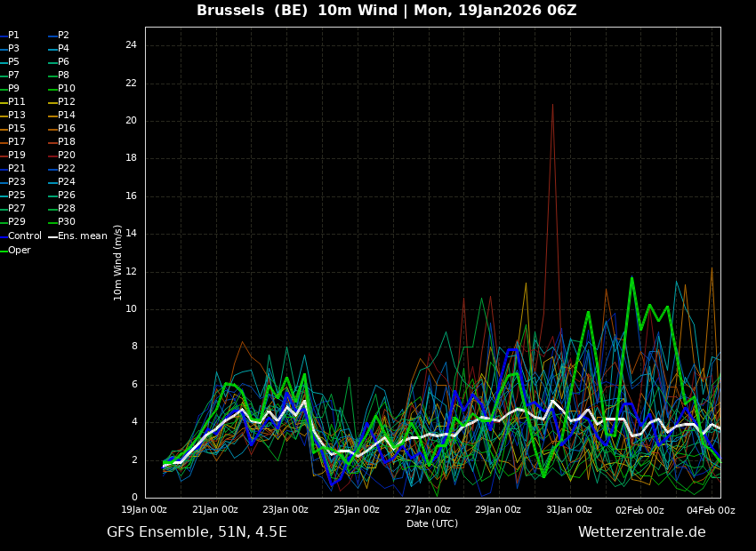756x551 pixels.
Task: Click the P15 legend label
Action: coord(17,129)
